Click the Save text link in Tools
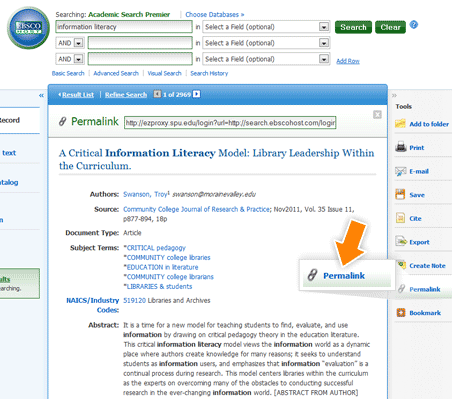Viewport: 452px width, 399px height. [x=417, y=195]
